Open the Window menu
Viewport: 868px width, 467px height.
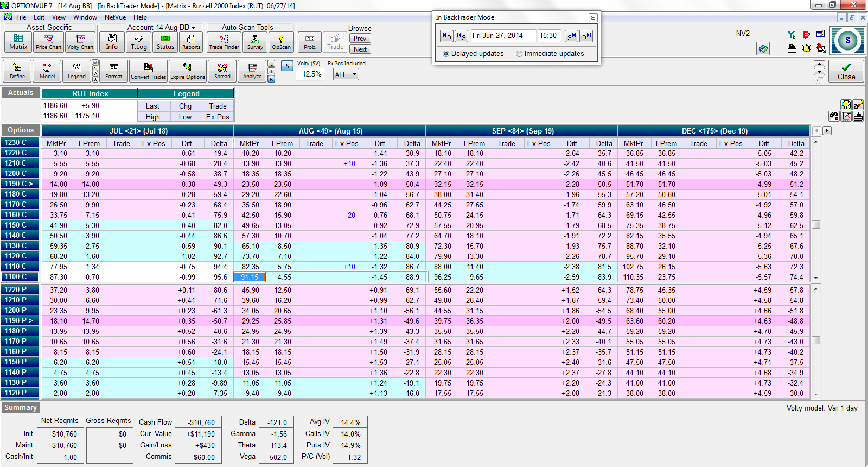click(85, 17)
